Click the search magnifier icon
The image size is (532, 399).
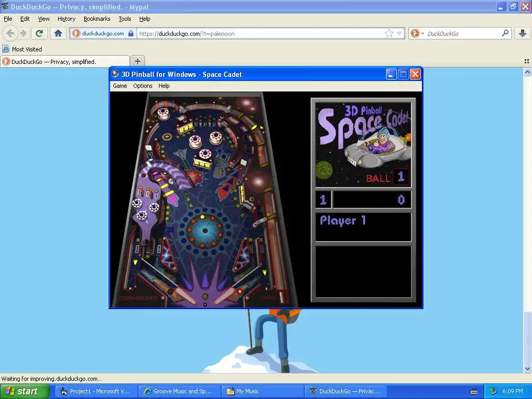[505, 33]
